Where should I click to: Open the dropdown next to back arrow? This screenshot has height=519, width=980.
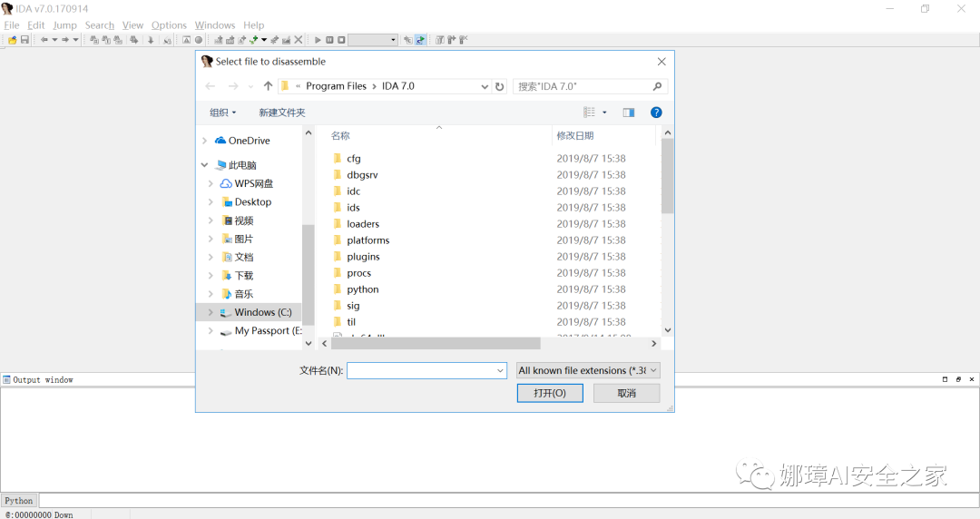tap(55, 40)
